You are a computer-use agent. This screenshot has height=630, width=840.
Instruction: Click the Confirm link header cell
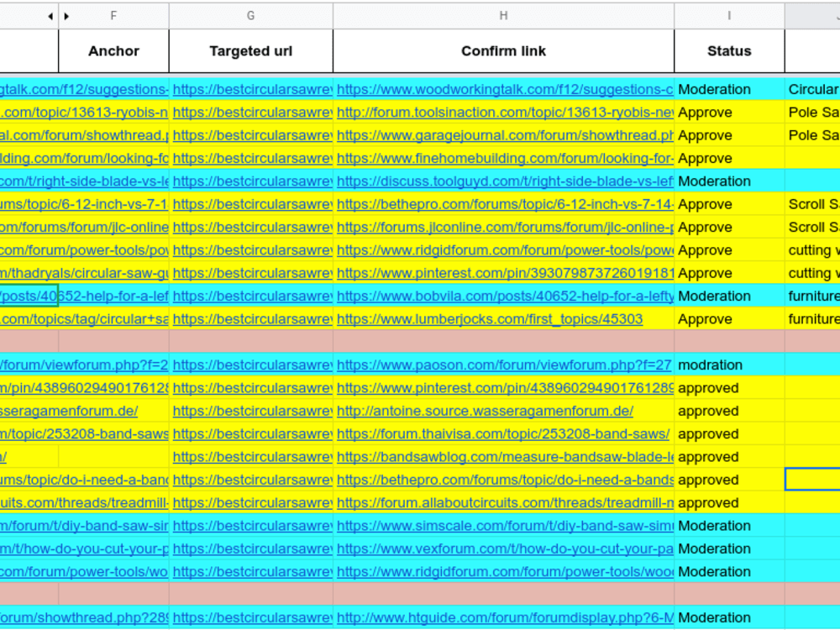(503, 51)
